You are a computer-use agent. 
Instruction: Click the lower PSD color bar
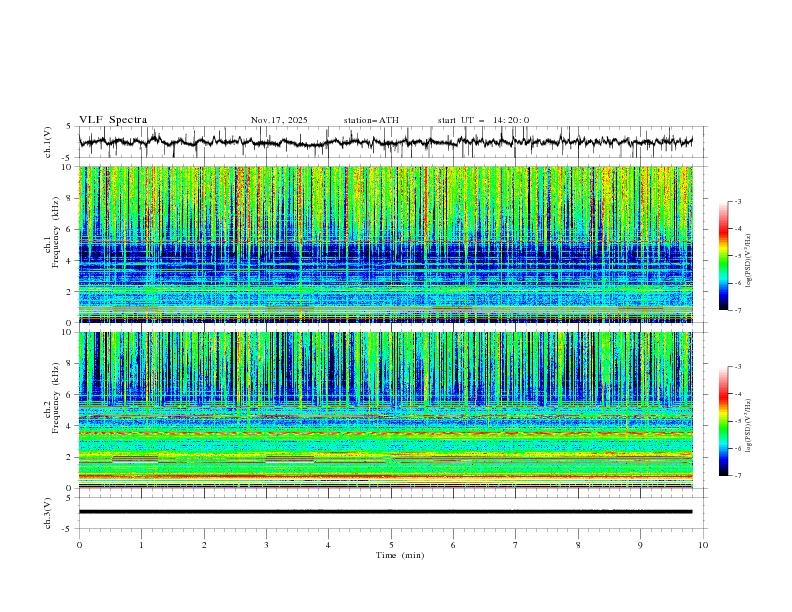tap(724, 421)
